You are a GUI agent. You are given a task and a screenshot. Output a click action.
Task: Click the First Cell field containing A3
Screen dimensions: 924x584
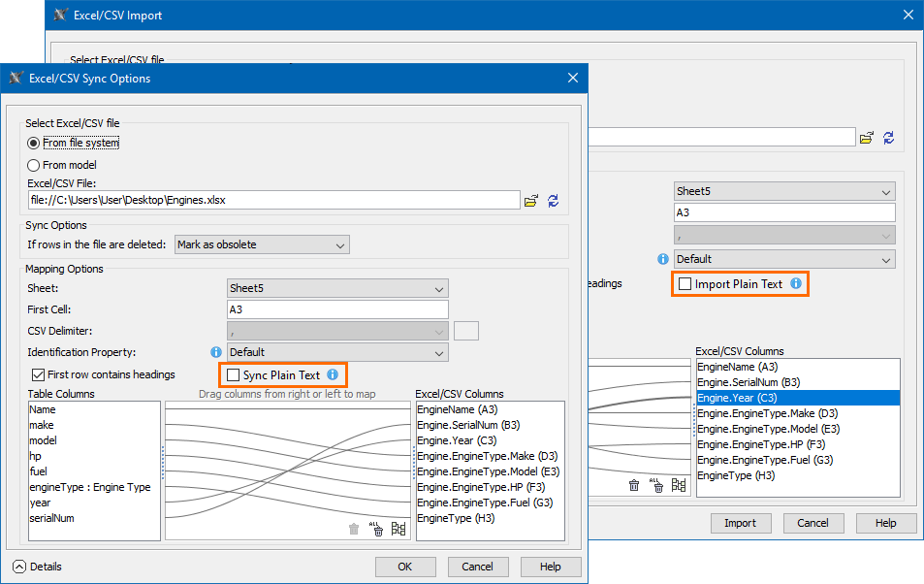337,309
